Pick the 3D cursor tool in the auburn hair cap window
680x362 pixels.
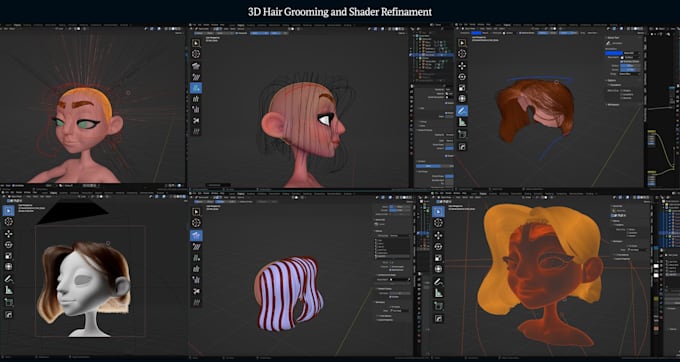462,54
